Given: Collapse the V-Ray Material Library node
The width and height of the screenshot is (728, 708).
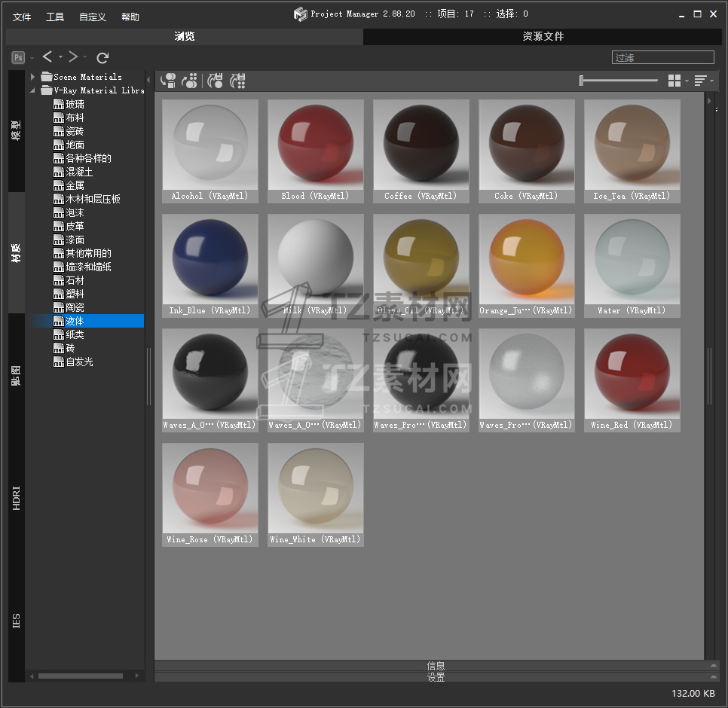Looking at the screenshot, I should point(33,90).
